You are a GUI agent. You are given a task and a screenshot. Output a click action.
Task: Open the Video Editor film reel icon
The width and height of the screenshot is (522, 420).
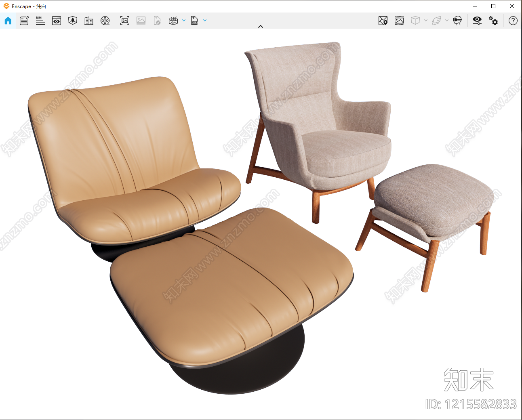[105, 21]
